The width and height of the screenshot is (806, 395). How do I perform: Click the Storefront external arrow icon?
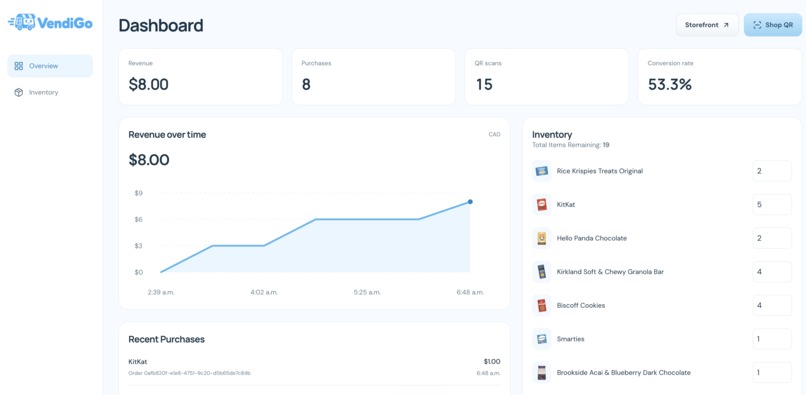(x=726, y=25)
